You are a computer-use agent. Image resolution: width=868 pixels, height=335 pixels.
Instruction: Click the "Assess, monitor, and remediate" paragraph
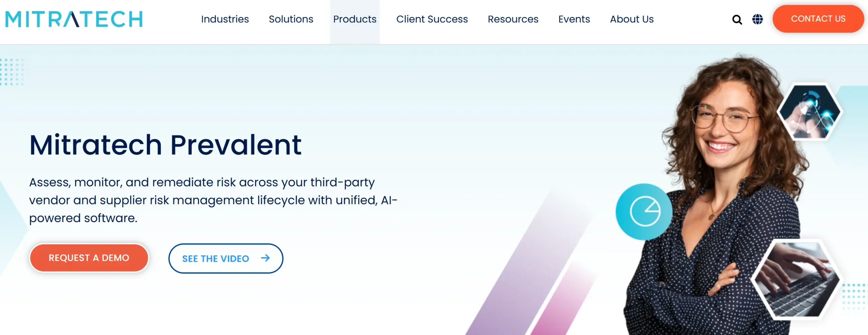point(213,200)
